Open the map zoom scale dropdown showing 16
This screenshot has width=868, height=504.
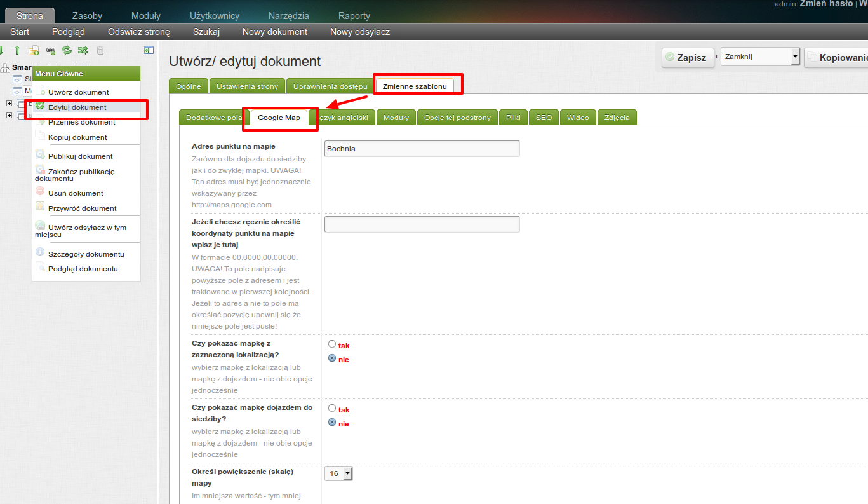[338, 473]
